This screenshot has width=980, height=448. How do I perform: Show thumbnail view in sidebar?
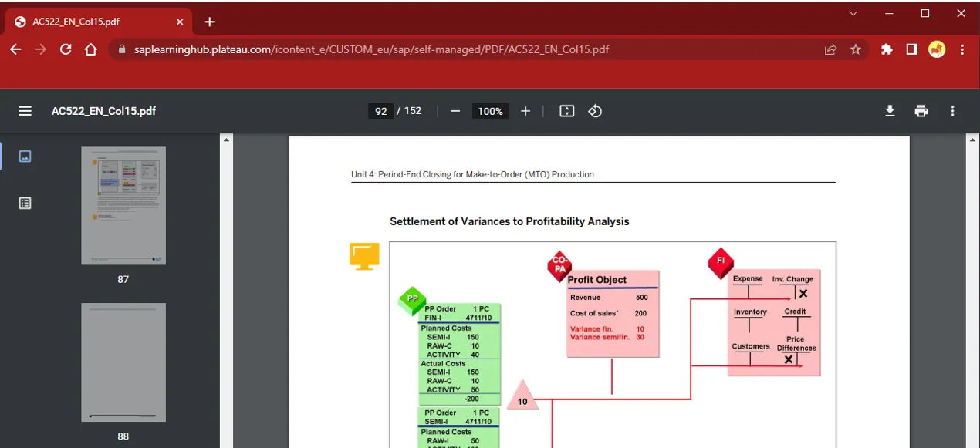tap(25, 157)
